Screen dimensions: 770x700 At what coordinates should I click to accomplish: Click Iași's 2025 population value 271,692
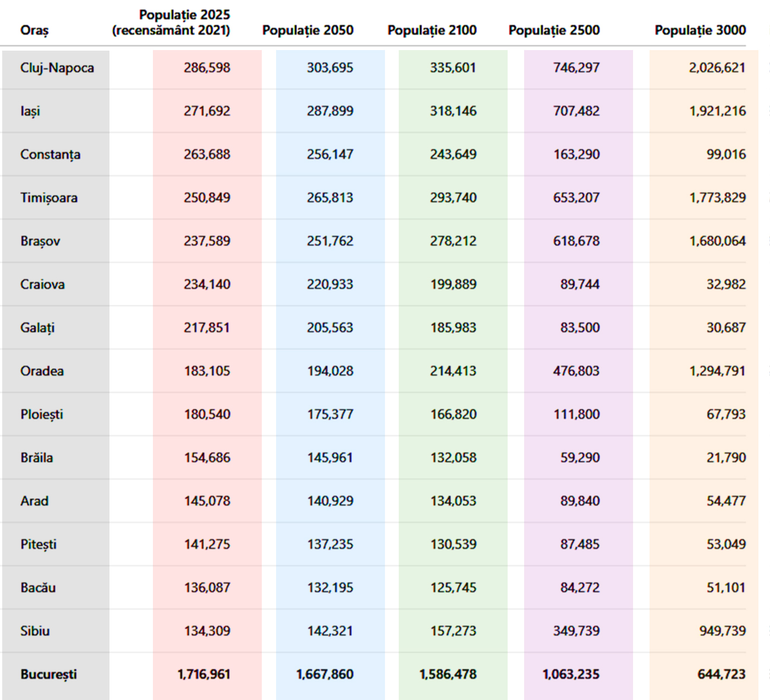pos(207,111)
